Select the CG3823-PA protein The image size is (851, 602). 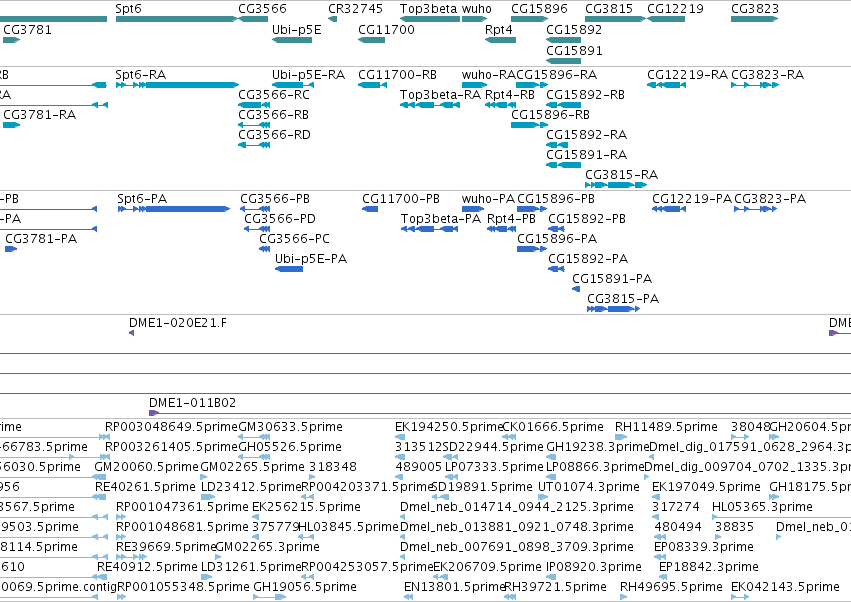755,209
